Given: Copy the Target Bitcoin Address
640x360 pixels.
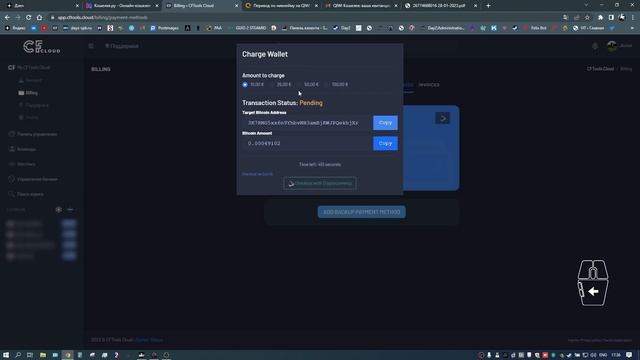Looking at the screenshot, I should 385,122.
